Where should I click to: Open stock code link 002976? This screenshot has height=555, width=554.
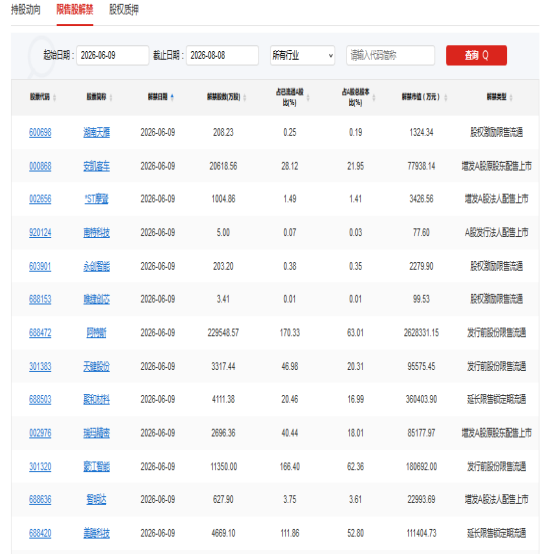pyautogui.click(x=40, y=433)
